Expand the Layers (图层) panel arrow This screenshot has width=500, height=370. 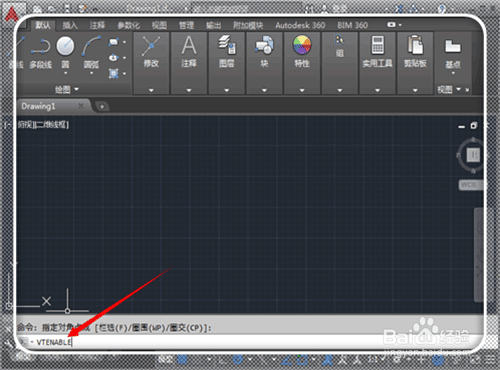coord(227,90)
